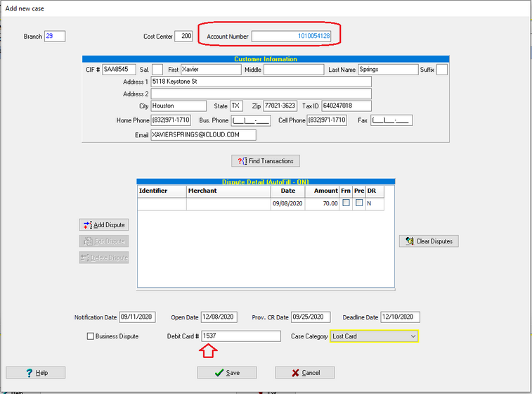Click the Merchant column header

click(228, 191)
